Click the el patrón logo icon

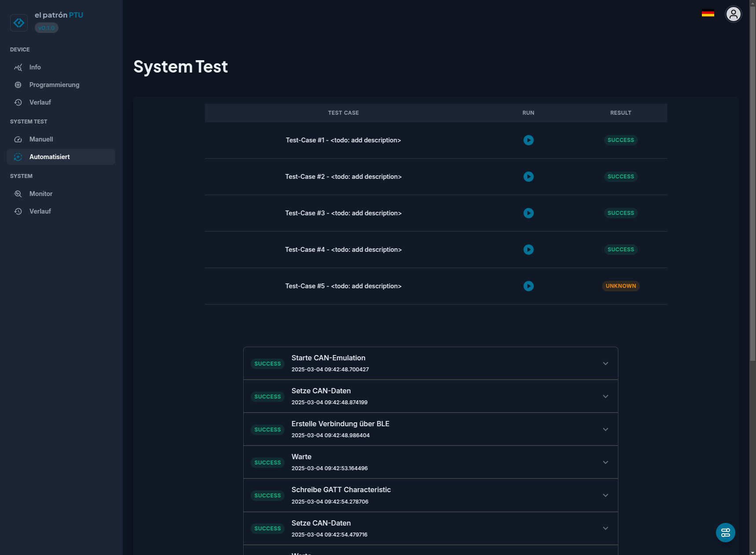coord(19,23)
